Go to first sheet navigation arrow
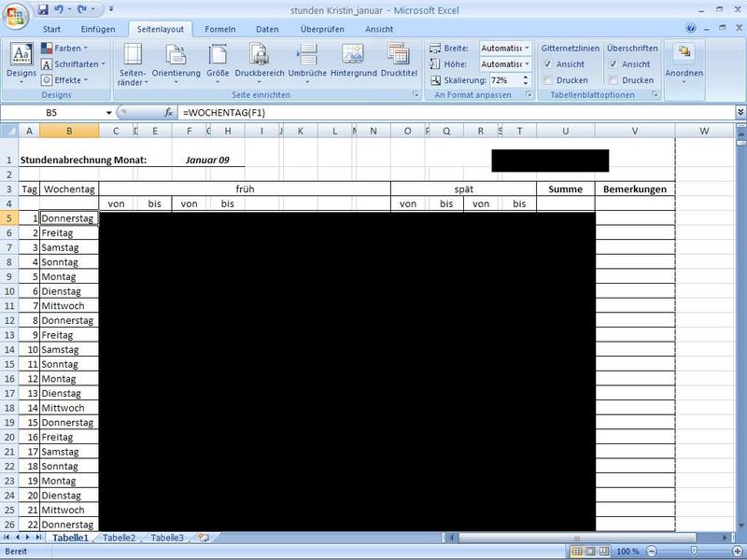This screenshot has height=560, width=747. point(7,538)
